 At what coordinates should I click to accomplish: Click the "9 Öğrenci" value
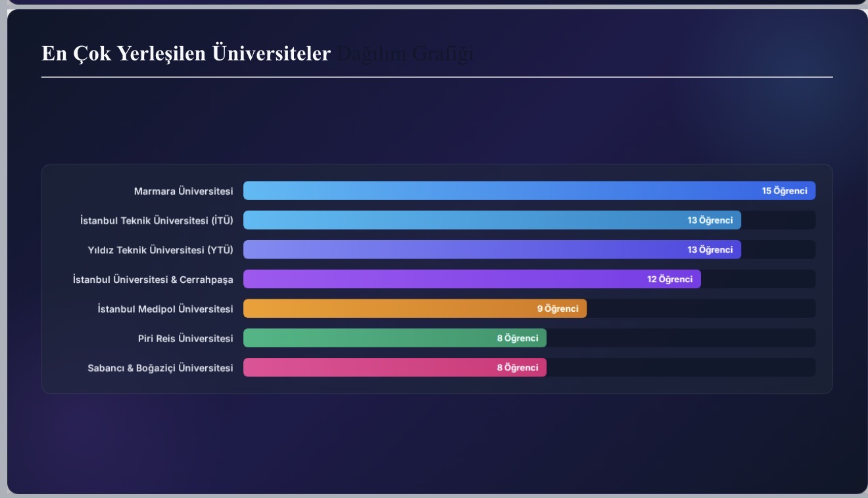click(x=558, y=309)
